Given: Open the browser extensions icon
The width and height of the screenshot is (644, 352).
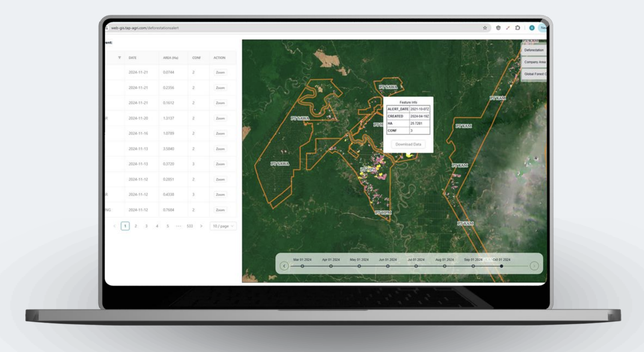Looking at the screenshot, I should tap(518, 28).
